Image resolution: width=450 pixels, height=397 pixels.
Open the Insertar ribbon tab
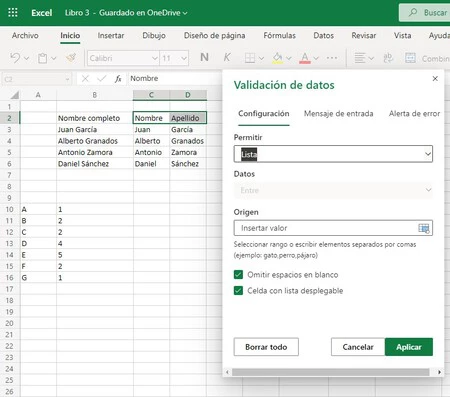pyautogui.click(x=111, y=36)
